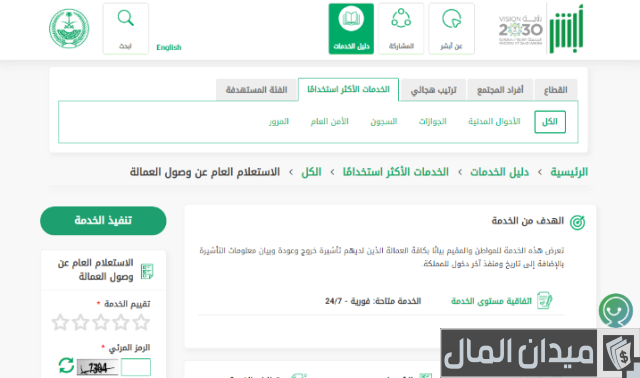Rate the service five stars
Viewport: 640px width, 378px height.
pos(60,322)
